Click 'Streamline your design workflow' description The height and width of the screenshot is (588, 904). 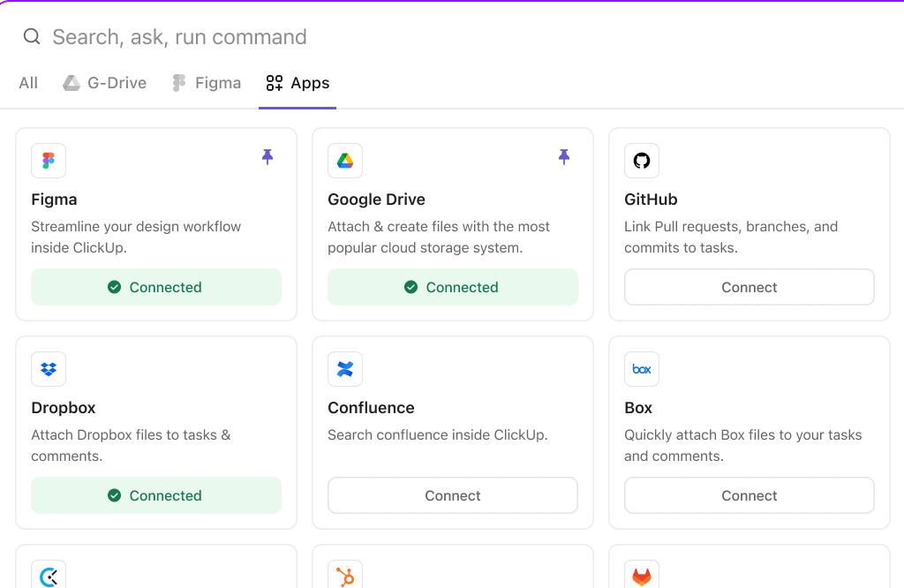click(x=136, y=237)
